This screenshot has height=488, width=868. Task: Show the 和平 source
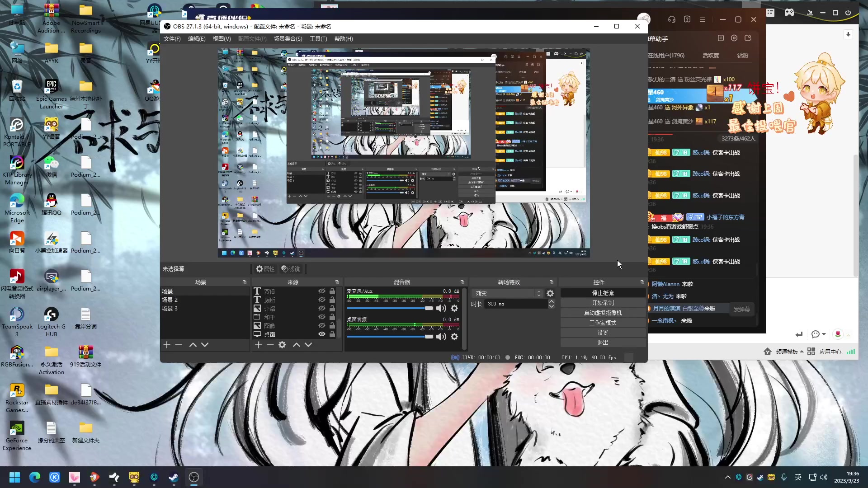pos(322,317)
